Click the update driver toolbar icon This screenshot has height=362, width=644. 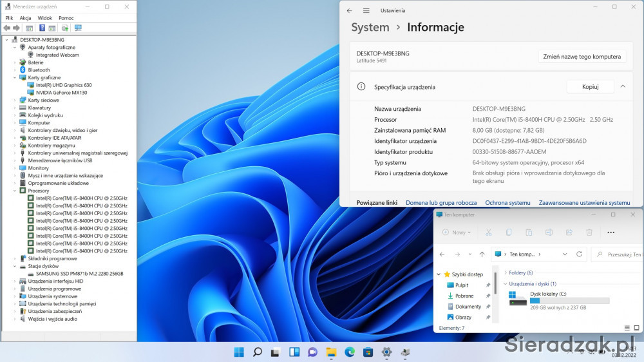[65, 28]
